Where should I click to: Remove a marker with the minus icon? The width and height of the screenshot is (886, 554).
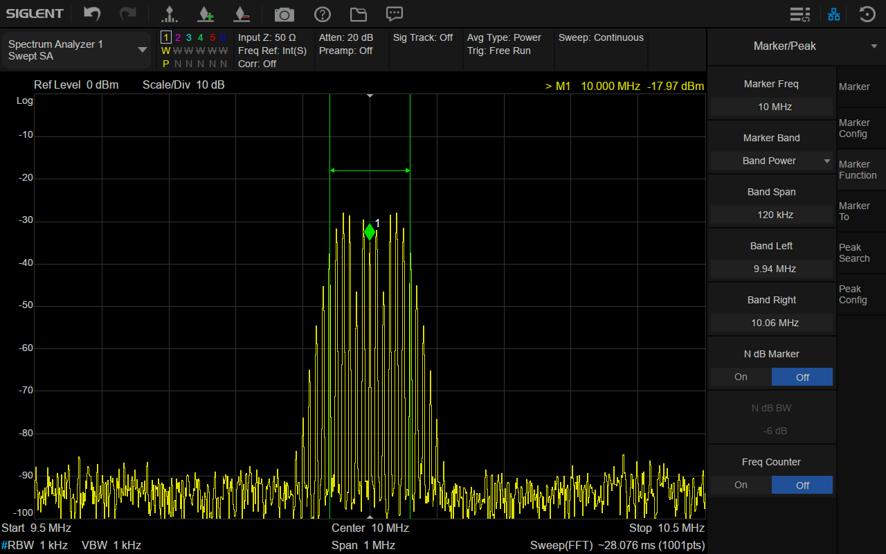pos(242,14)
